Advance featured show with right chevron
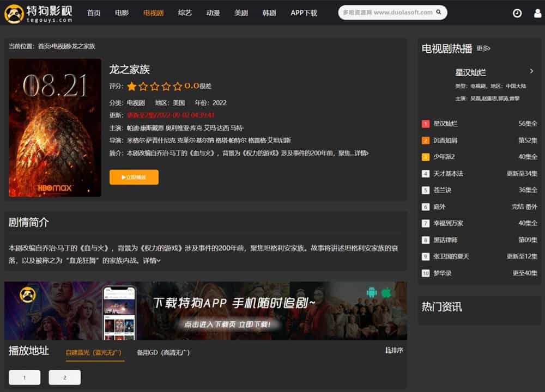The width and height of the screenshot is (545, 392). pos(531,71)
